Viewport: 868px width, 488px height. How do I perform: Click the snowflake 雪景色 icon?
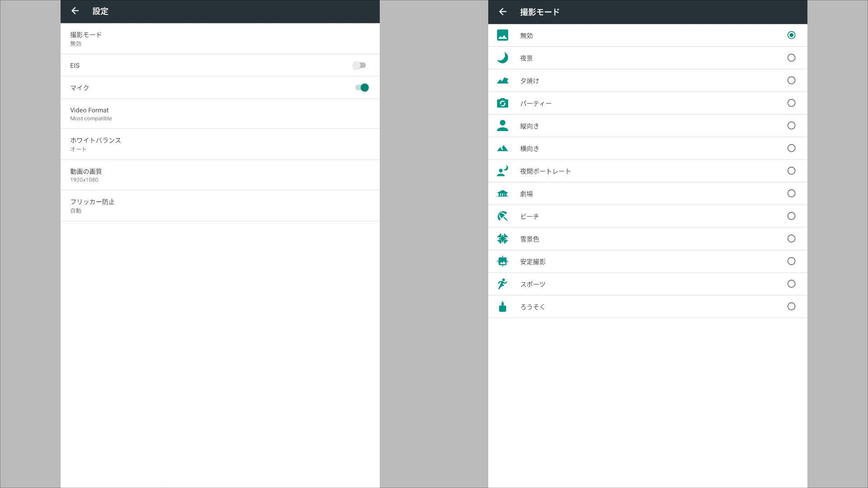pos(502,239)
